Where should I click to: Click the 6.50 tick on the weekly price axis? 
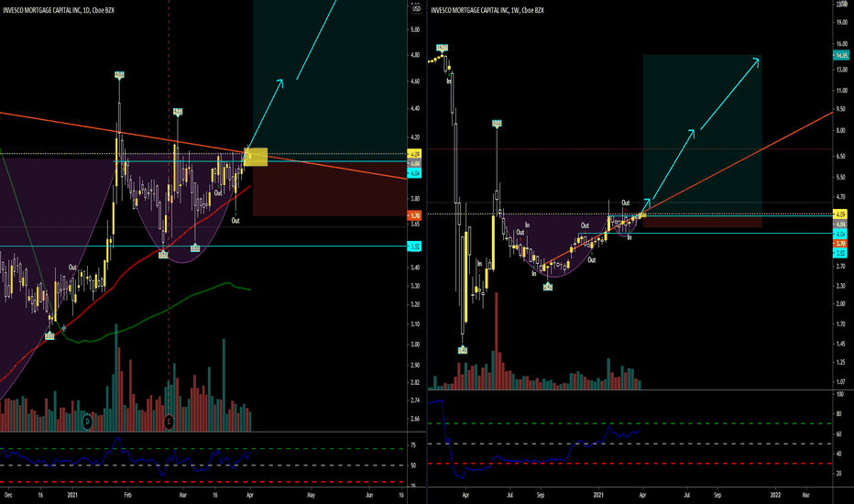841,157
